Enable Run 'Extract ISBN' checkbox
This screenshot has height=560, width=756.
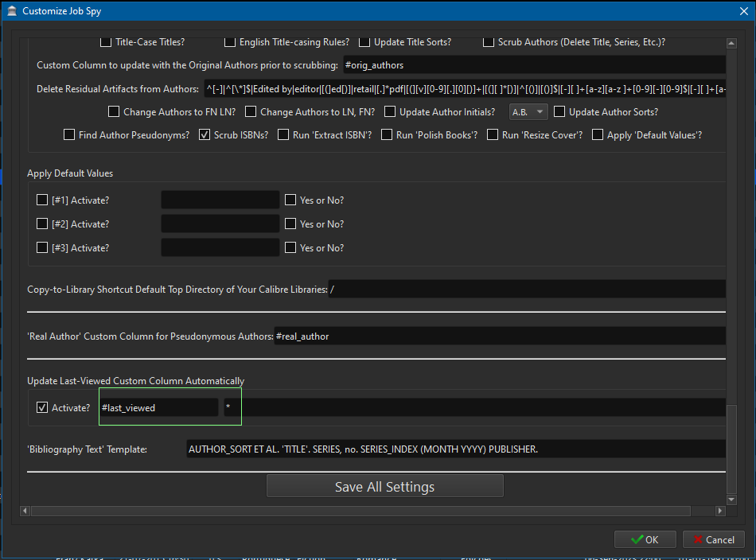(x=283, y=135)
